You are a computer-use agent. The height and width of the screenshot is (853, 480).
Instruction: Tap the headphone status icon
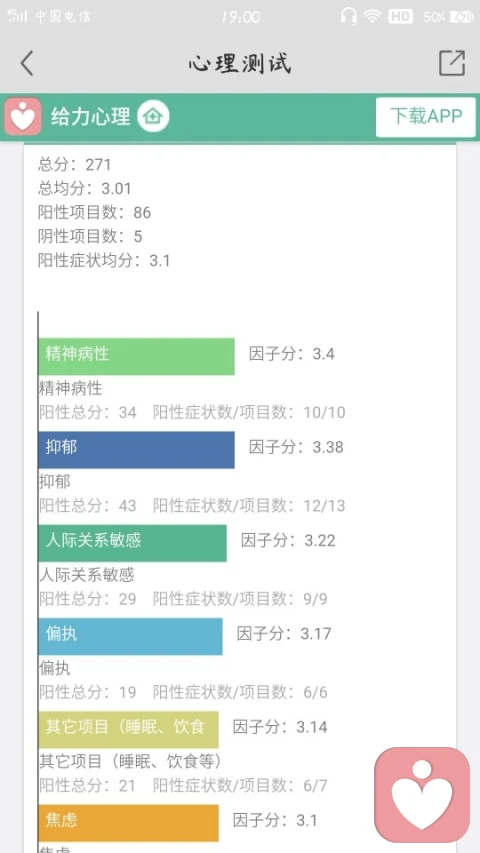pos(348,16)
